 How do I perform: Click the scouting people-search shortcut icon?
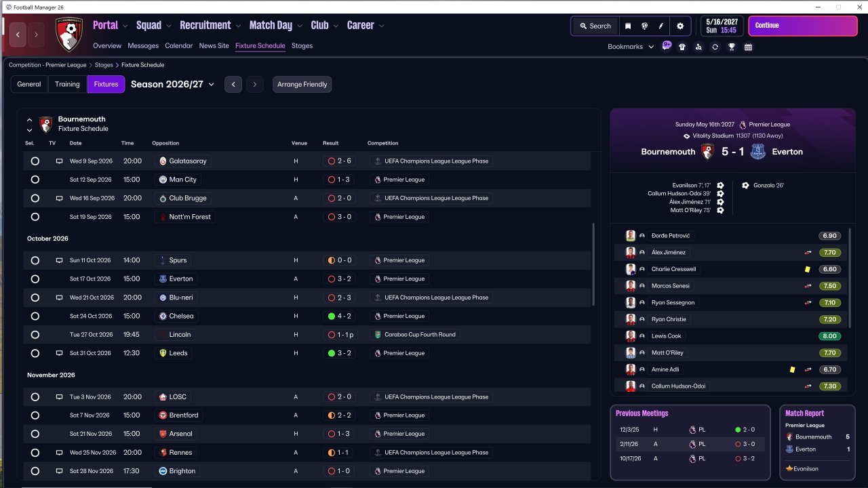698,47
